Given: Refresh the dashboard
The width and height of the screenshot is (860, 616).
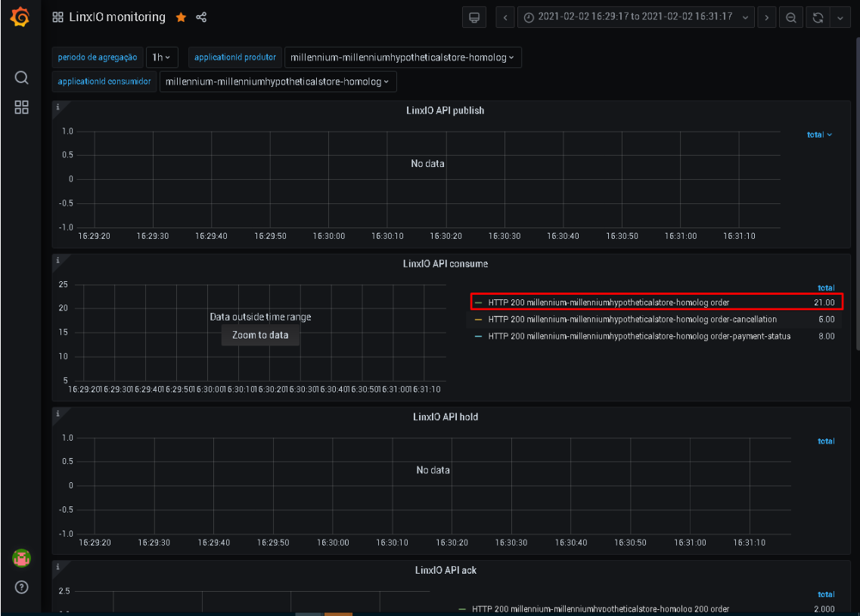Looking at the screenshot, I should [x=818, y=17].
